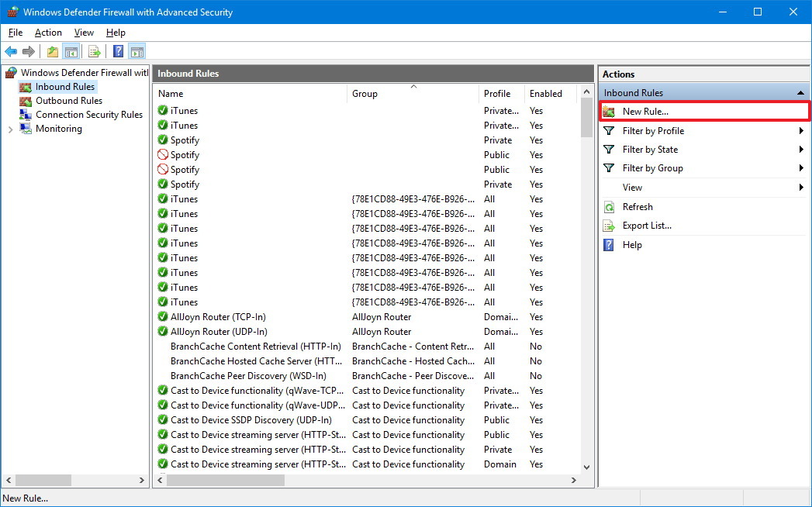The image size is (812, 507).
Task: Select the Inbound Rules tree item
Action: [60, 86]
